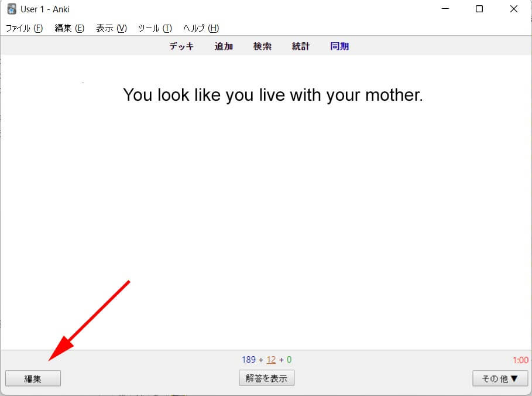This screenshot has width=532, height=396.
Task: Click the 1:00 timer display
Action: click(520, 360)
